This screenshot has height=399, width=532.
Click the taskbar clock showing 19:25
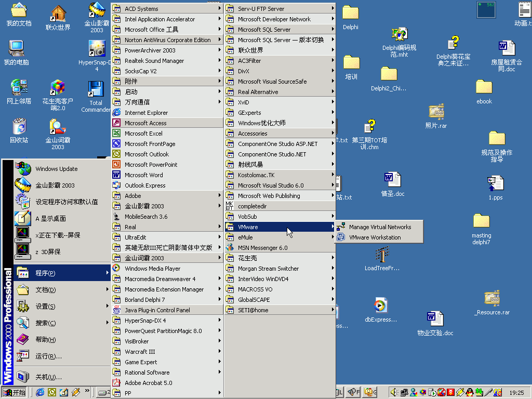(516, 393)
